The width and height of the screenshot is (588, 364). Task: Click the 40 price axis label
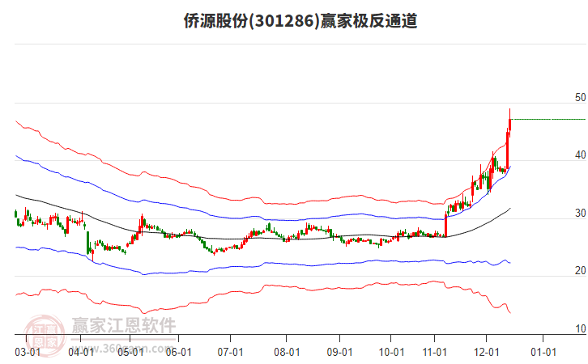(x=580, y=155)
